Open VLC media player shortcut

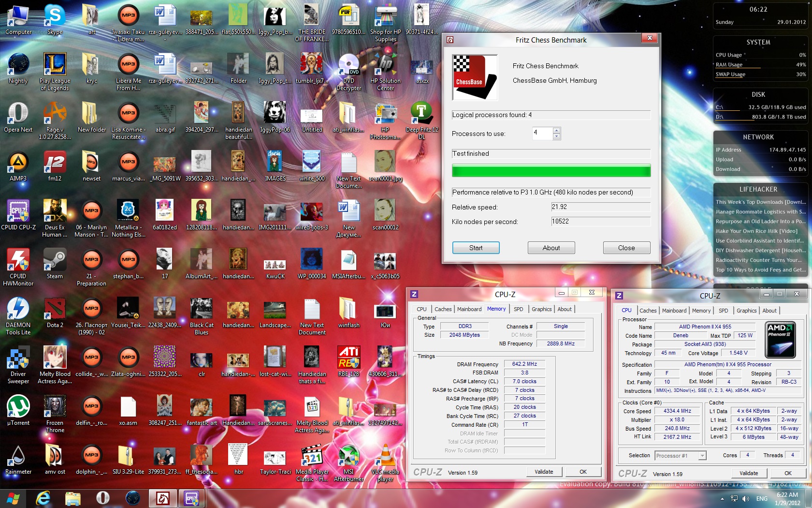click(385, 463)
